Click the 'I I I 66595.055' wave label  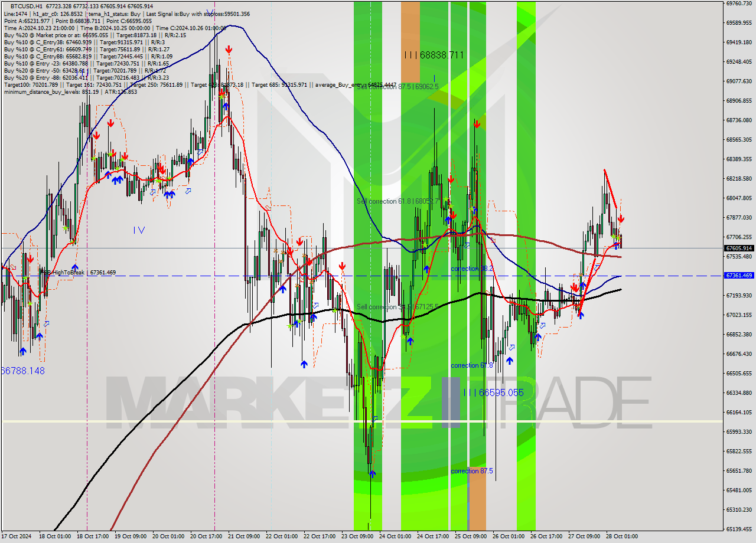[x=494, y=392]
